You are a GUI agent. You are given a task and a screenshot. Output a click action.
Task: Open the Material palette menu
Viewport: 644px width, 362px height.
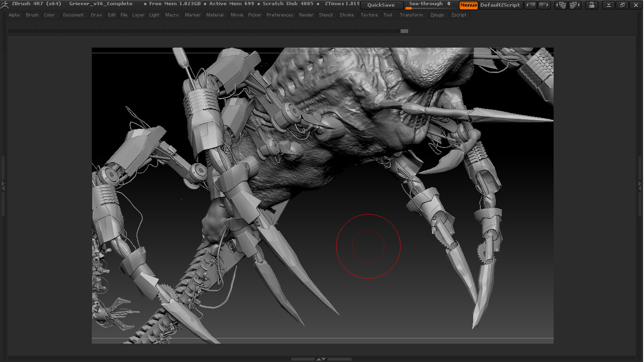(215, 15)
